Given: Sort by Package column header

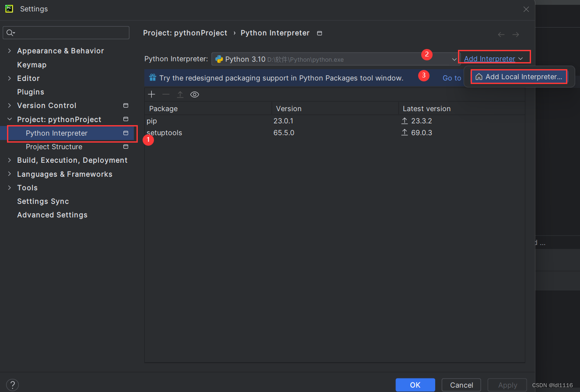Looking at the screenshot, I should tap(208, 108).
